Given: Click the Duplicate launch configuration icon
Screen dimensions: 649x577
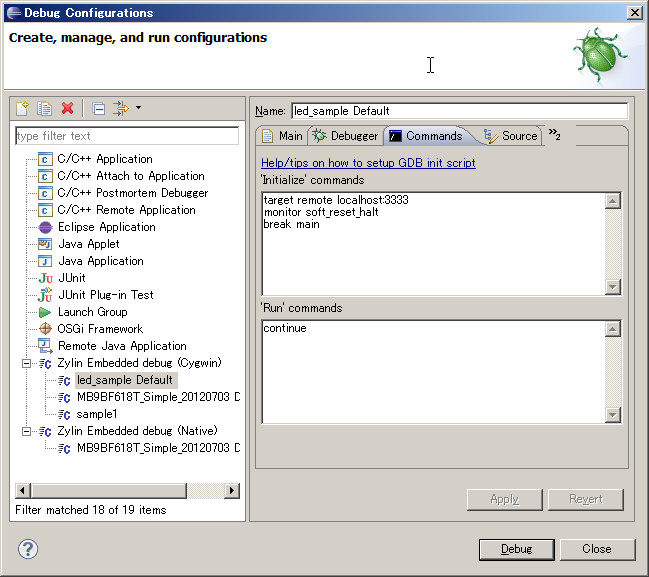Looking at the screenshot, I should (44, 108).
